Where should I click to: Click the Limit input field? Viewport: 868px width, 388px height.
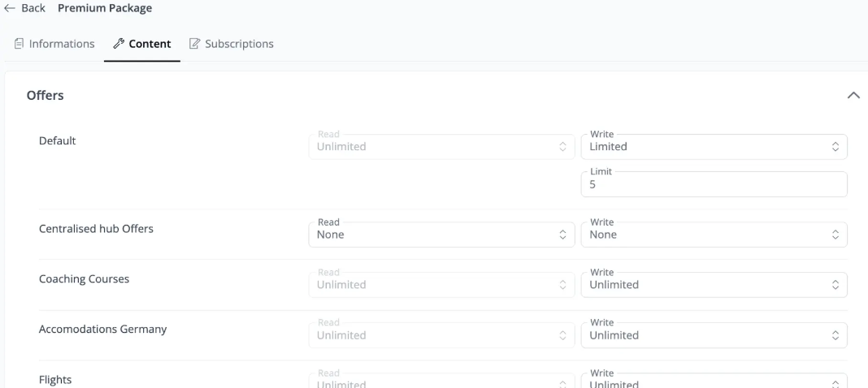(x=714, y=184)
